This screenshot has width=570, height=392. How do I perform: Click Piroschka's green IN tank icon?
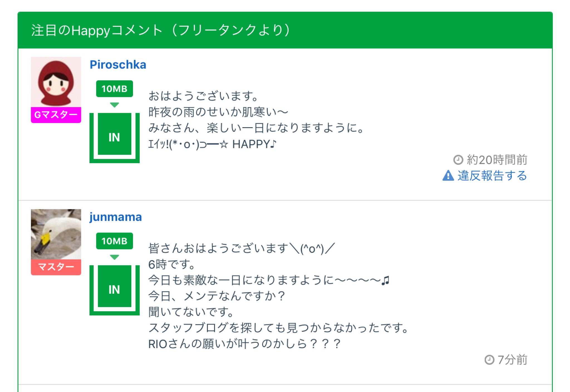coord(114,137)
